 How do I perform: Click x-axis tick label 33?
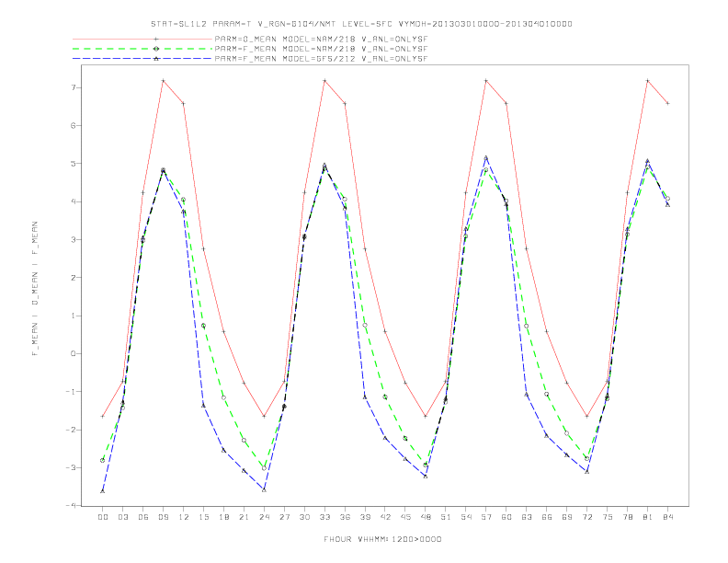tap(324, 517)
